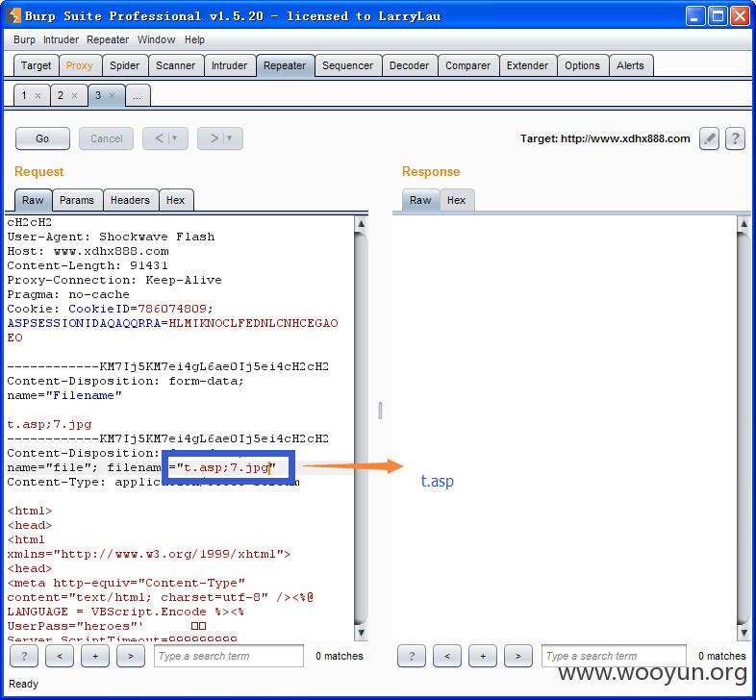The image size is (756, 700).
Task: Focus the request search term field
Action: [229, 656]
